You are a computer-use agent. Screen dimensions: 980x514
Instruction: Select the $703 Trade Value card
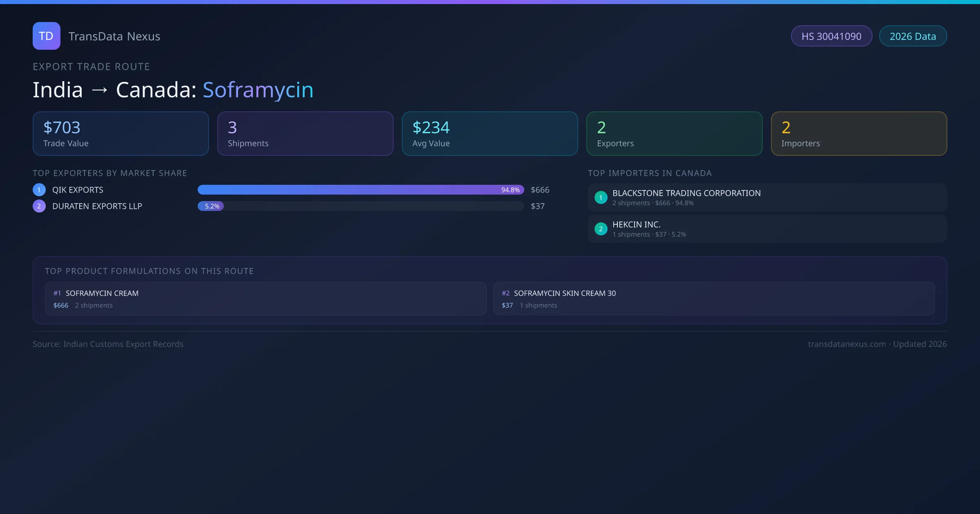click(x=120, y=133)
